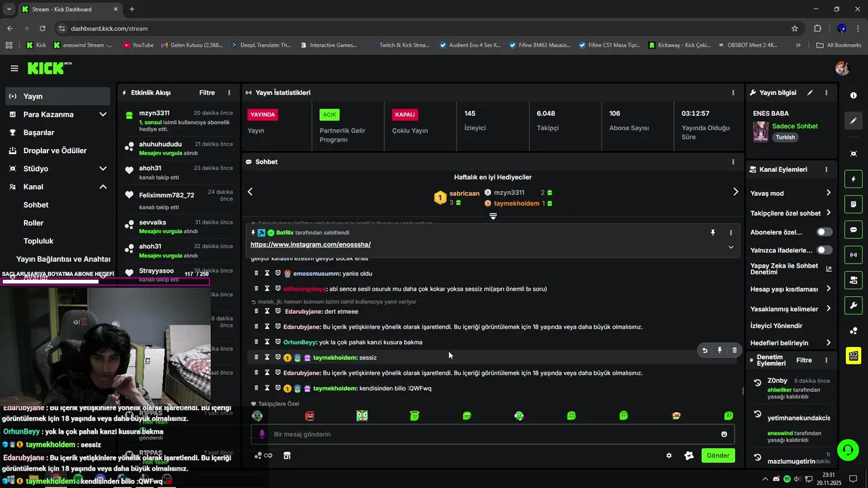
Task: Focus the 'Bir mesaj gönderin' input
Action: click(493, 434)
